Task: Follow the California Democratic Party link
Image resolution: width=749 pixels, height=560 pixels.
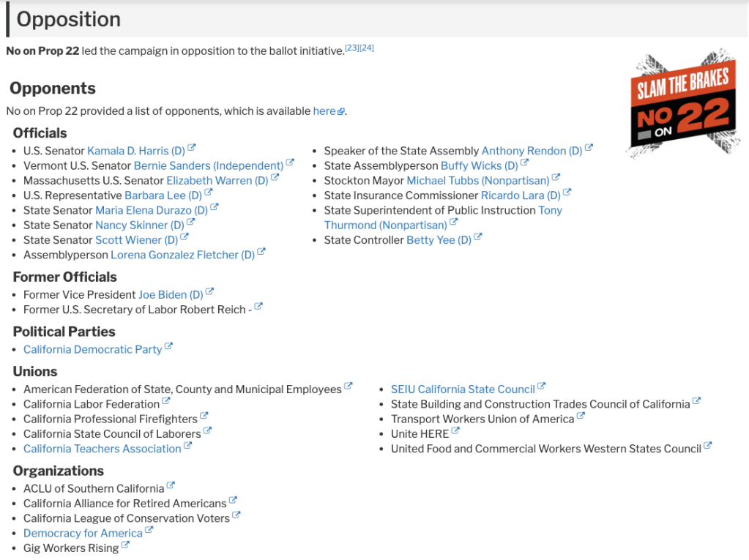Action: 92,350
